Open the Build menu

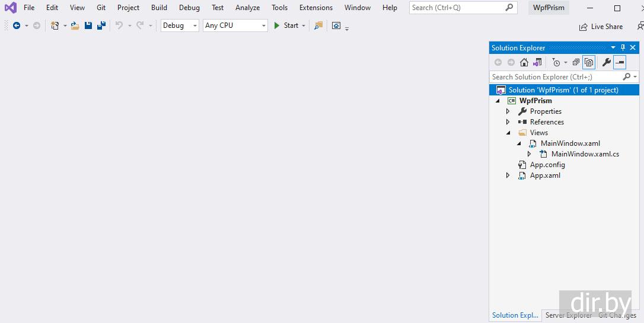(x=159, y=7)
